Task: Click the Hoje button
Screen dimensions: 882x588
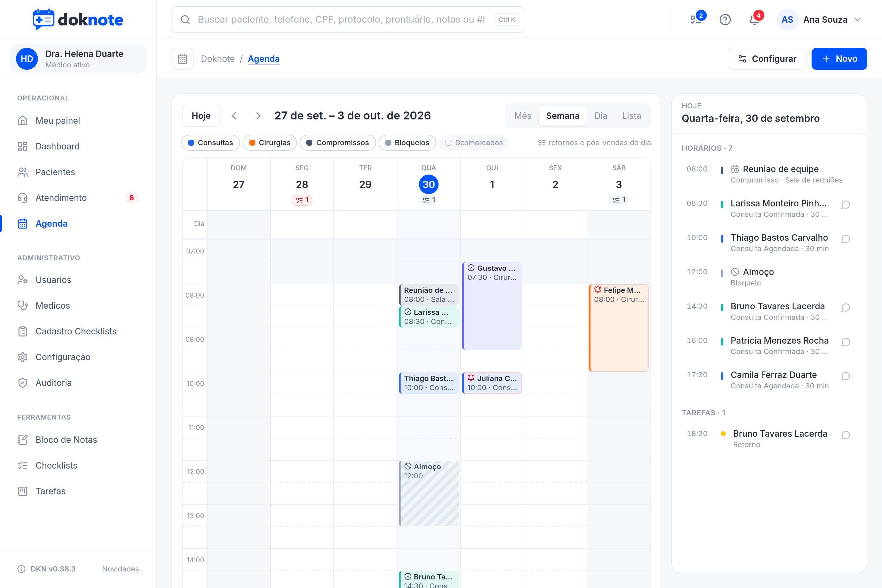Action: pos(201,116)
